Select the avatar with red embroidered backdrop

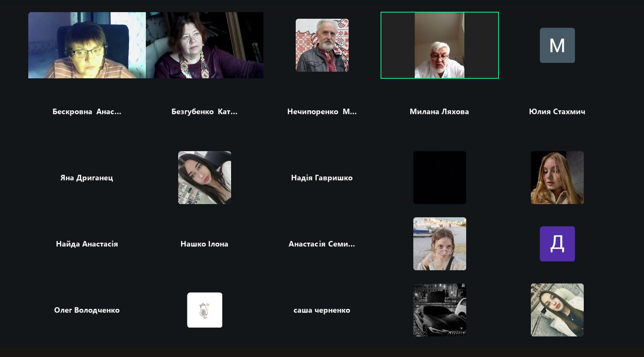(x=322, y=45)
